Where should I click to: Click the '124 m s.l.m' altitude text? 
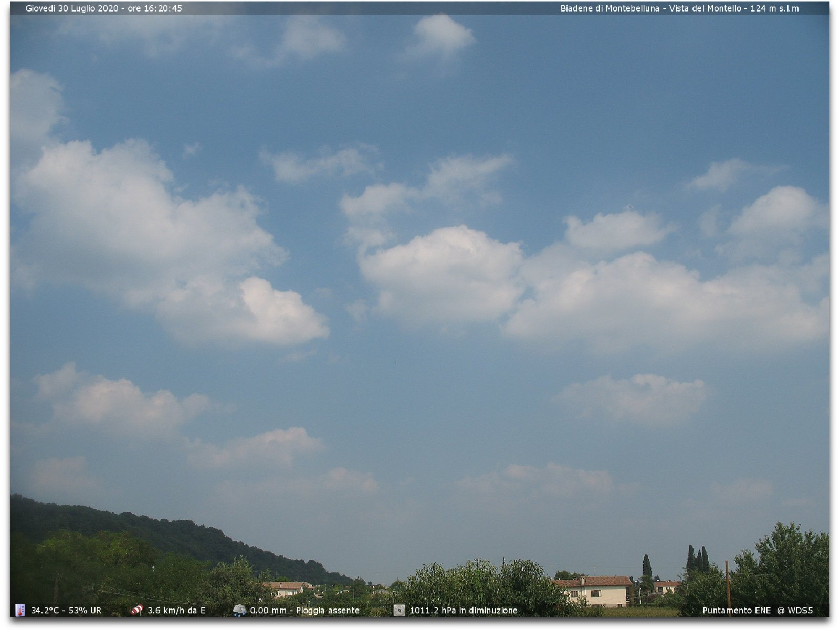(774, 8)
